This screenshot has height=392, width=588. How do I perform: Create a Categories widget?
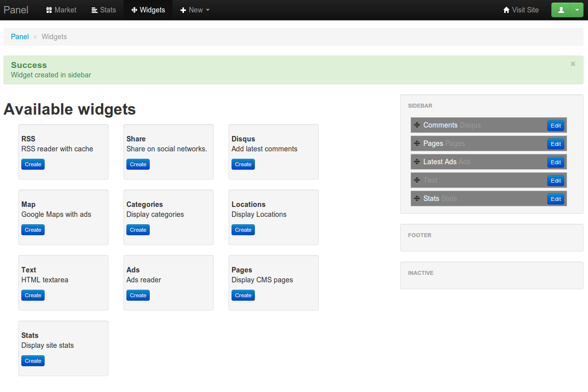(x=138, y=230)
